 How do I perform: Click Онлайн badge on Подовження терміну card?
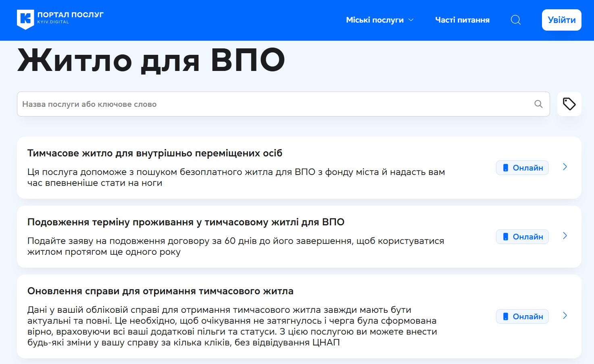click(x=522, y=237)
